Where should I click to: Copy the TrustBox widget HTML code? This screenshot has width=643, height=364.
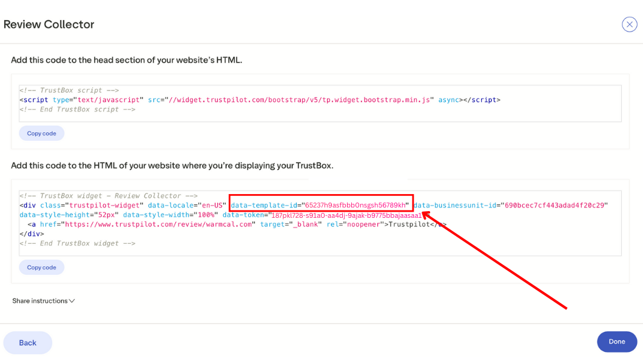point(41,268)
